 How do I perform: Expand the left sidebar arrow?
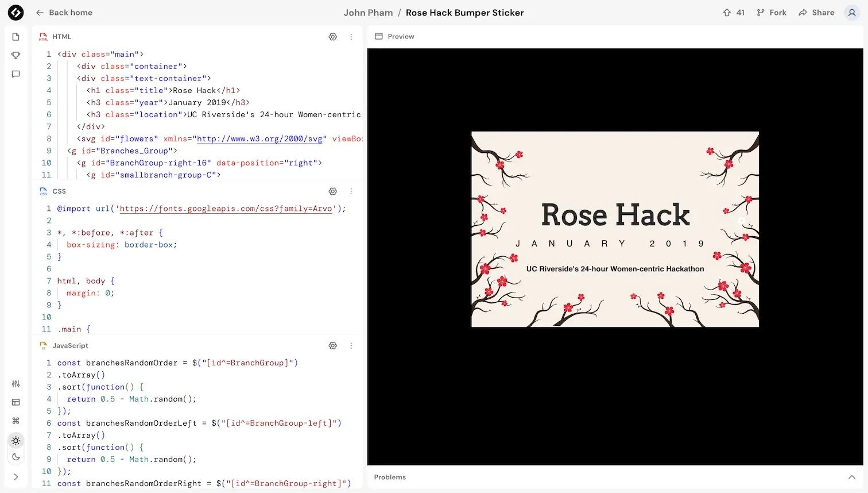coord(16,477)
